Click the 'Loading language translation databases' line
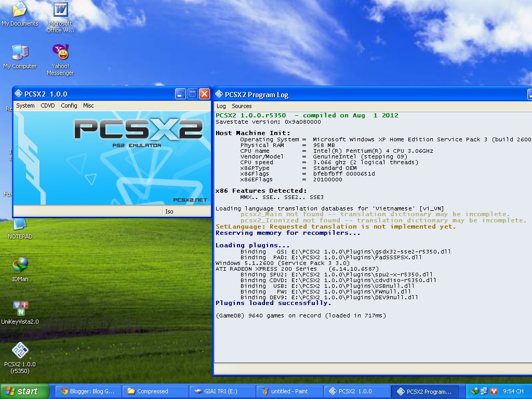 pyautogui.click(x=329, y=208)
